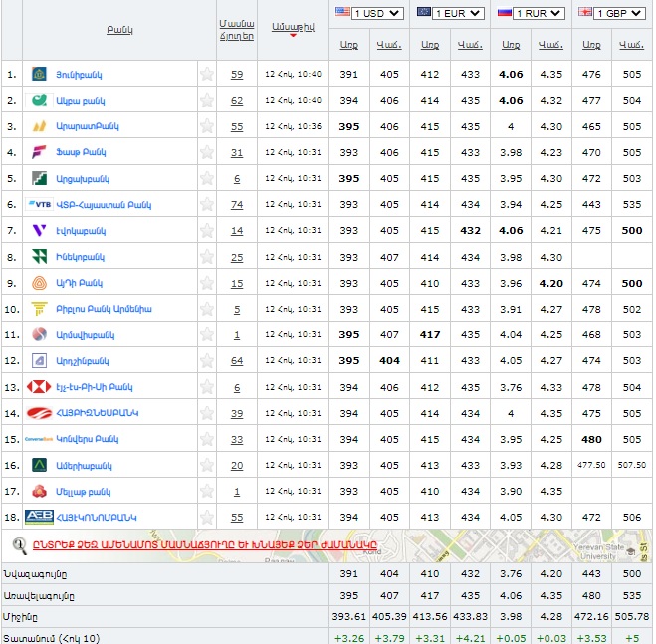Click the HSBC bank red logo
The height and width of the screenshot is (644, 656).
coord(40,386)
